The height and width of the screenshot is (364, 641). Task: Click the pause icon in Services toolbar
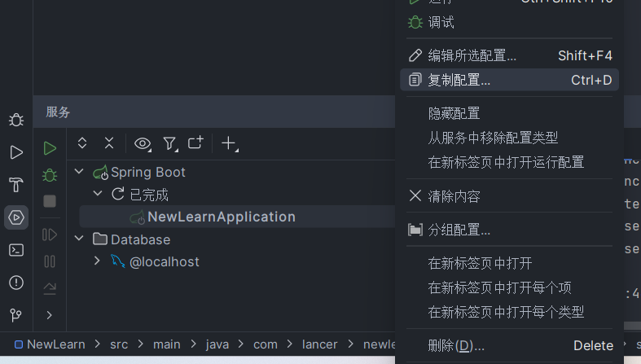click(50, 261)
